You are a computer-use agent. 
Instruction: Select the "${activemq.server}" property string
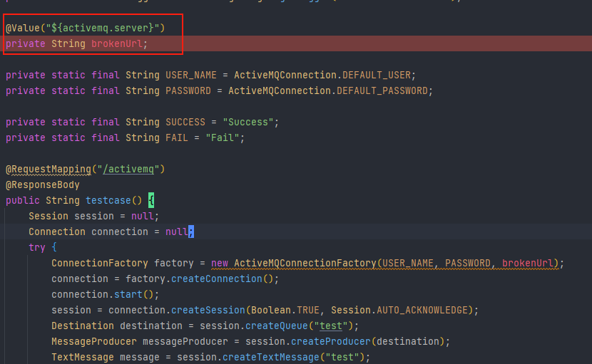(x=102, y=28)
